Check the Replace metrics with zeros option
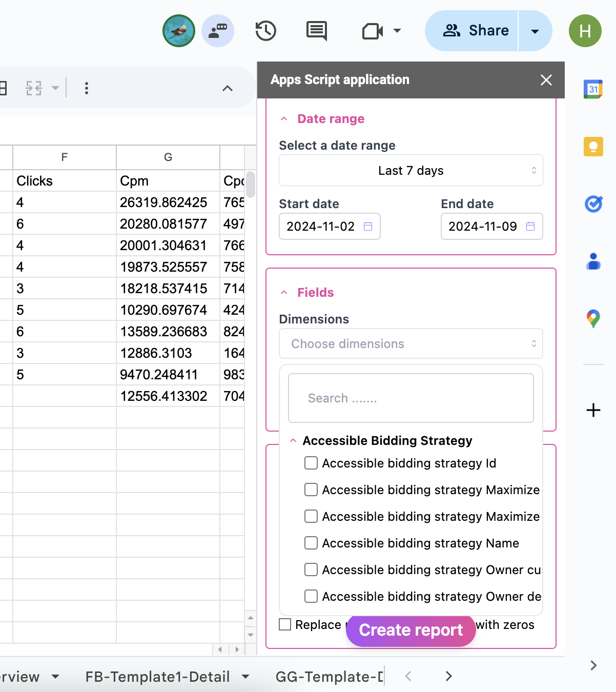The width and height of the screenshot is (616, 692). (x=285, y=624)
